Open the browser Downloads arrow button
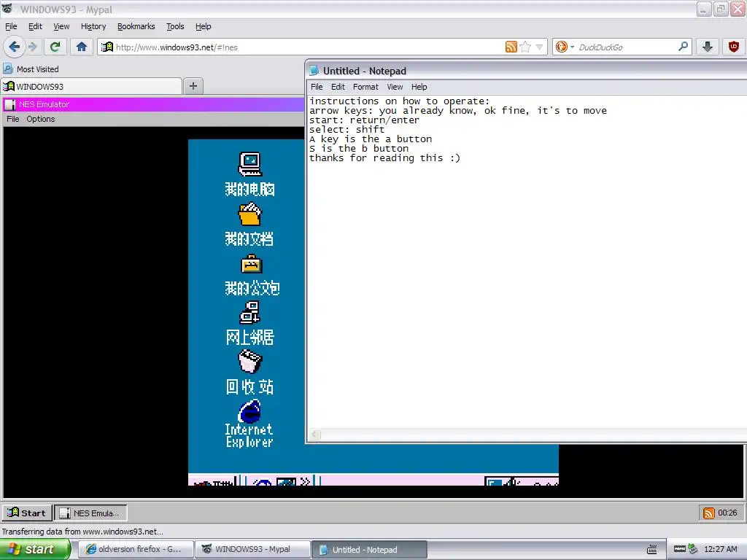The image size is (747, 560). [x=708, y=47]
